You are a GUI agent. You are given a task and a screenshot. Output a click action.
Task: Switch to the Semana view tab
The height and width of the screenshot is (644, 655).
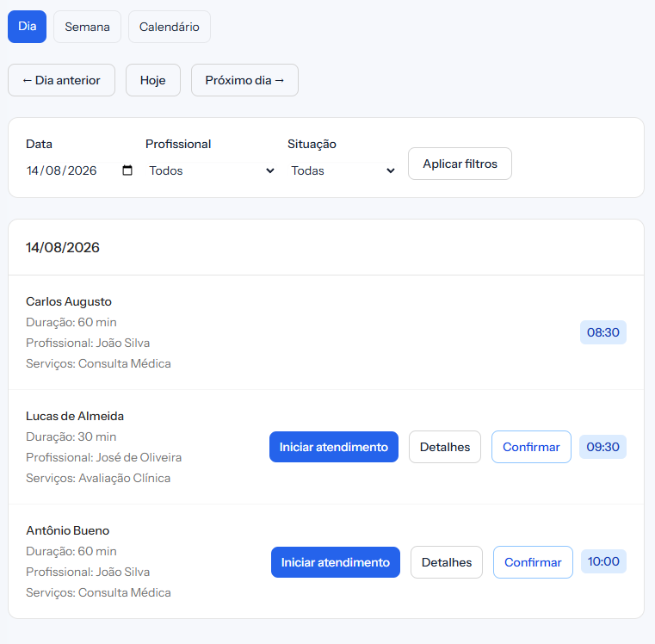(87, 27)
